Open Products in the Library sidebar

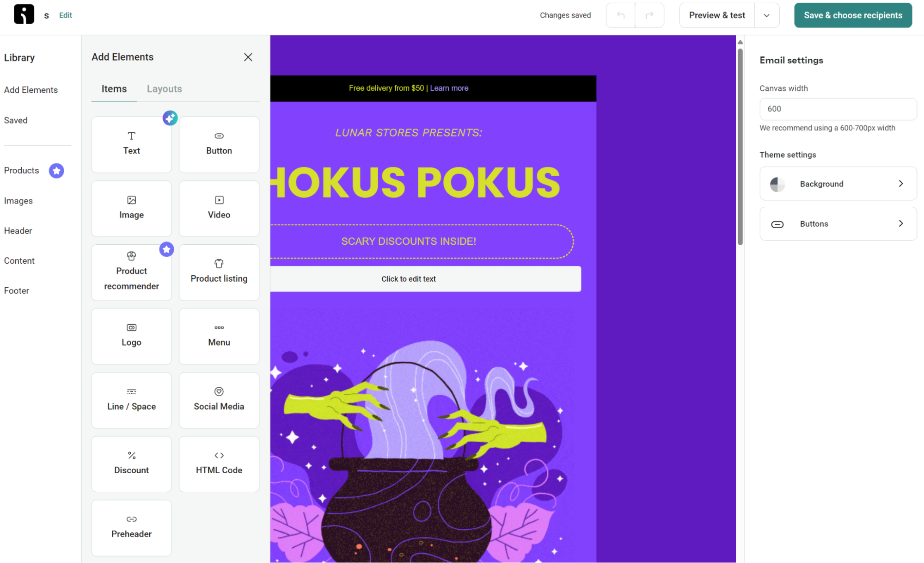click(x=22, y=171)
